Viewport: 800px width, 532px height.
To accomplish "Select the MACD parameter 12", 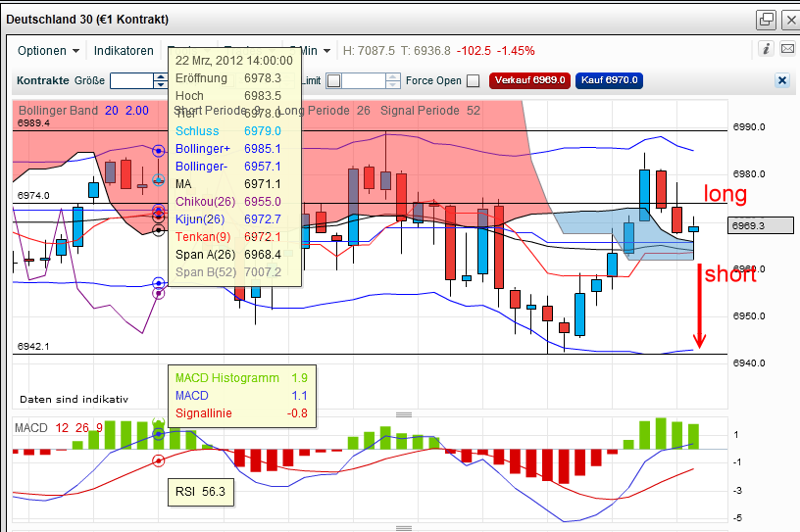I will coord(62,428).
